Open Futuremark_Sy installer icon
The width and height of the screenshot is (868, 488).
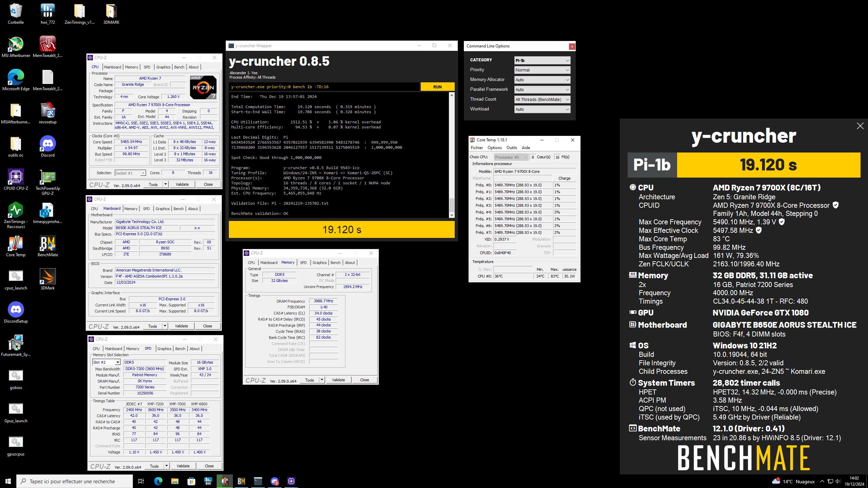(x=16, y=346)
